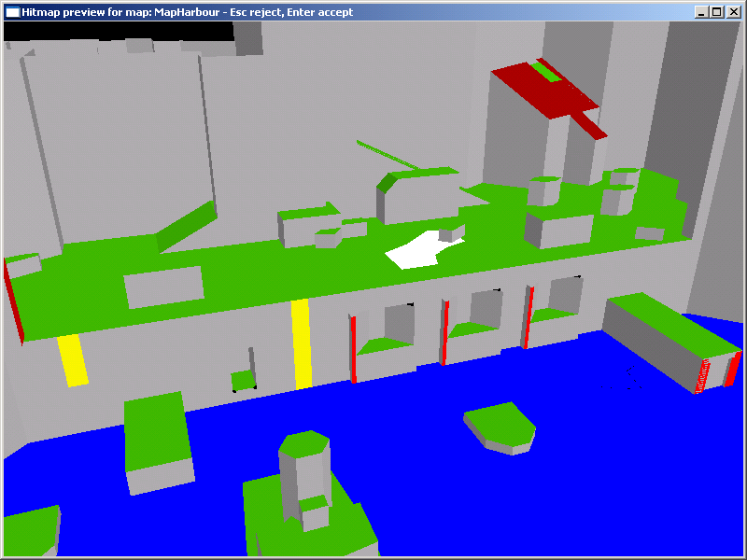Minimize the Hitmap preview window
This screenshot has width=747, height=560.
click(701, 12)
